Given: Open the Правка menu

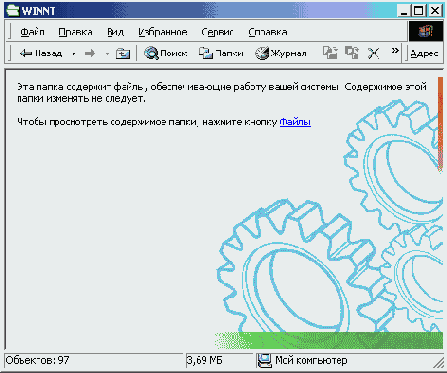Looking at the screenshot, I should [x=75, y=32].
